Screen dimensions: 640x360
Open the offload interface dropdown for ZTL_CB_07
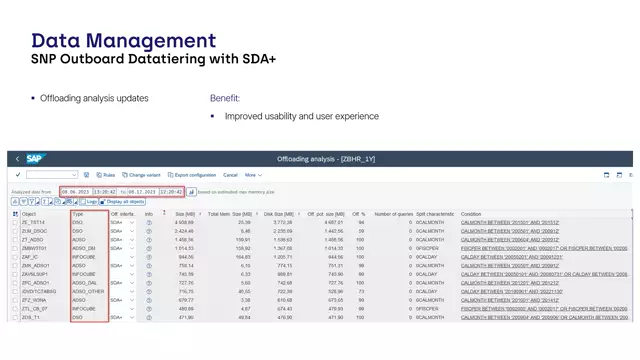tap(132, 309)
